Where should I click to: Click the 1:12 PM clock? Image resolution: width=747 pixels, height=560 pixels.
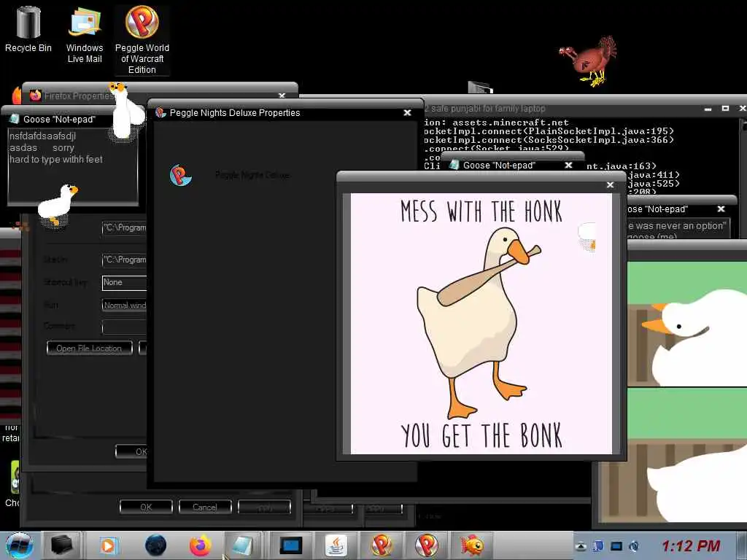(691, 545)
